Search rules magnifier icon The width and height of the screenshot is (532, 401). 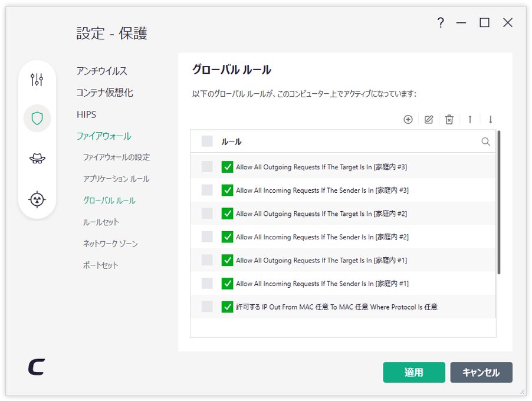tap(485, 142)
